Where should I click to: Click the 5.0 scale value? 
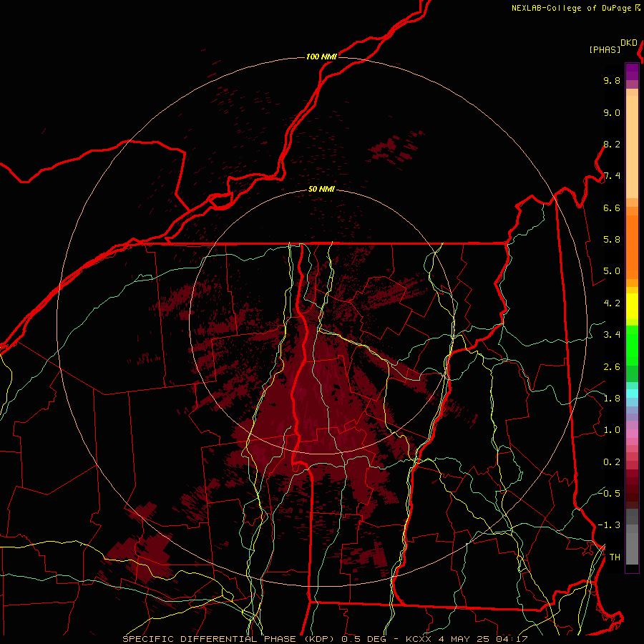coord(612,271)
